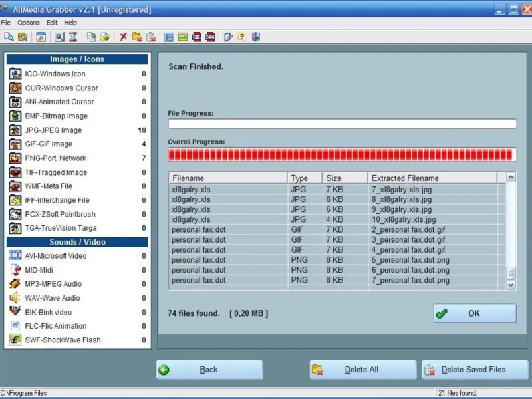Select the MP3-MPEG Audio icon
This screenshot has width=532, height=399.
[15, 284]
